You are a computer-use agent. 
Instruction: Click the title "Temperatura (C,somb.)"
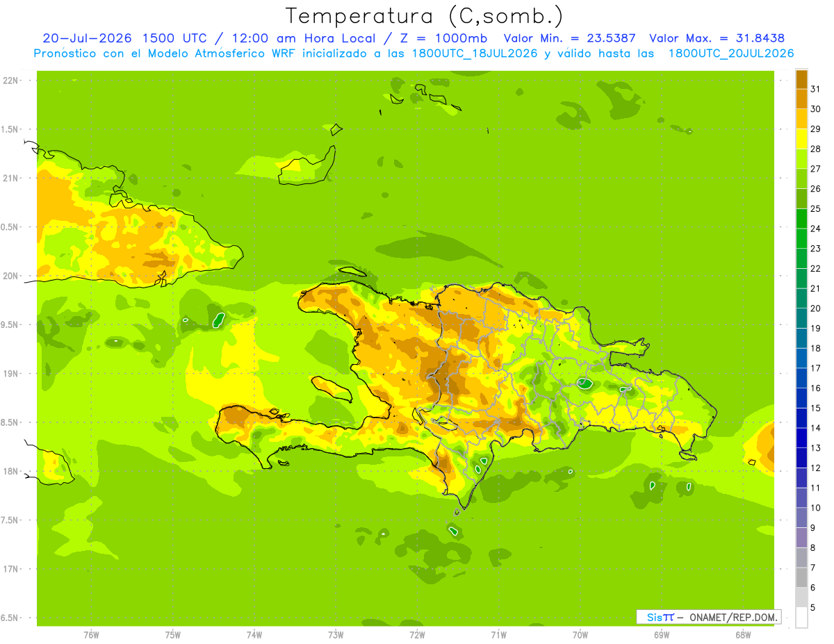click(425, 16)
